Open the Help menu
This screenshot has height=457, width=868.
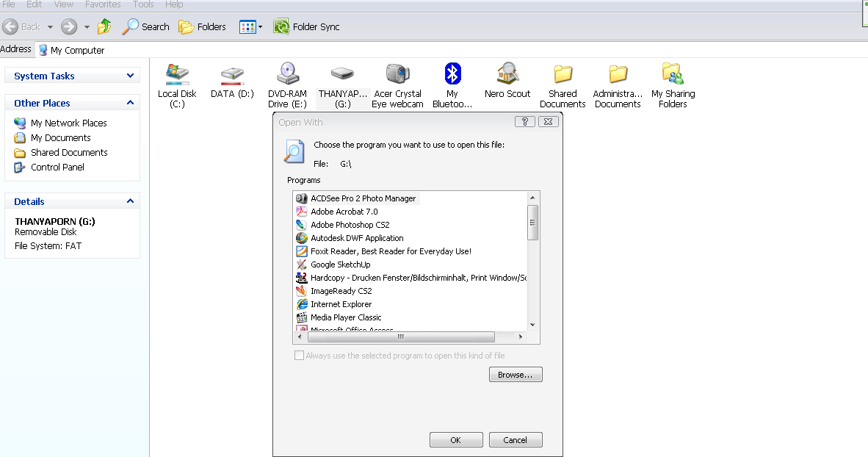pyautogui.click(x=174, y=4)
